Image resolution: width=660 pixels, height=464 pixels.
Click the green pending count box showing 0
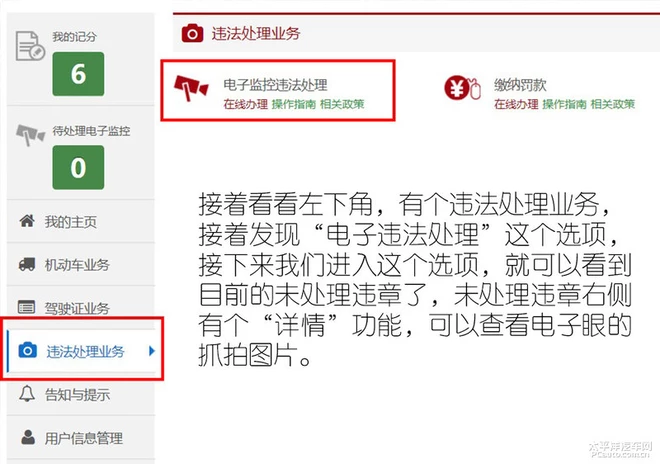(x=78, y=167)
